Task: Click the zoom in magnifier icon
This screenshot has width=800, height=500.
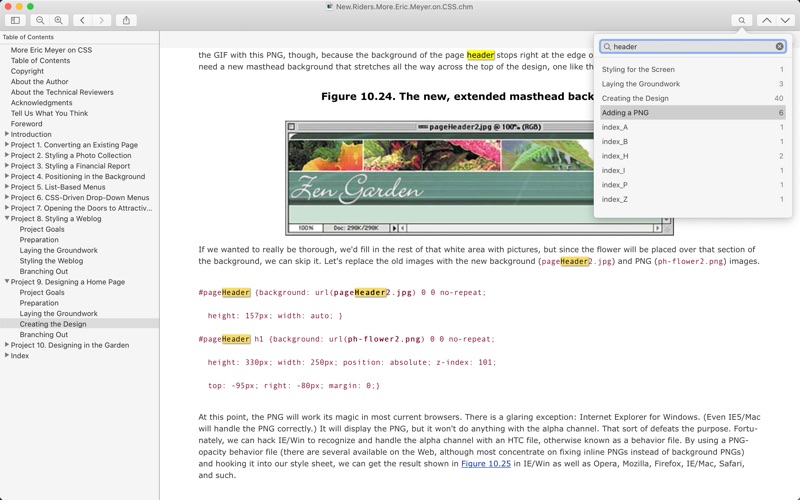Action: (x=58, y=20)
